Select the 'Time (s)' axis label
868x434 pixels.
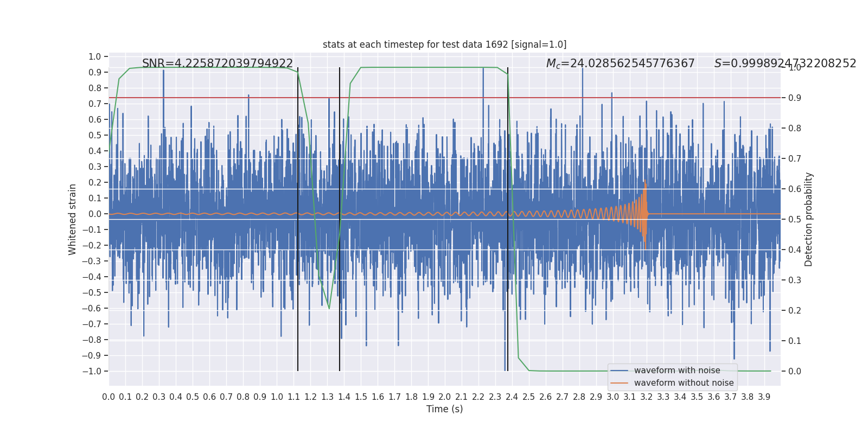(444, 409)
